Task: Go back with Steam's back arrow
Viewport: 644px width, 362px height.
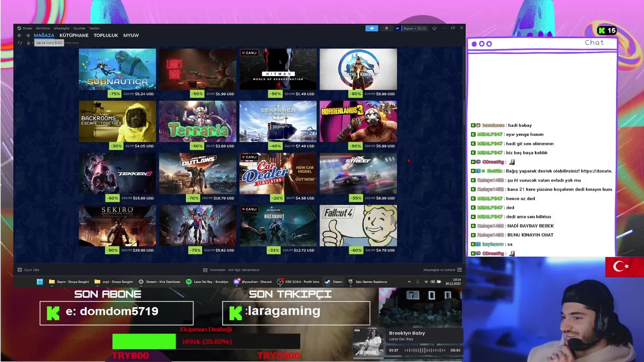Action: (x=20, y=35)
